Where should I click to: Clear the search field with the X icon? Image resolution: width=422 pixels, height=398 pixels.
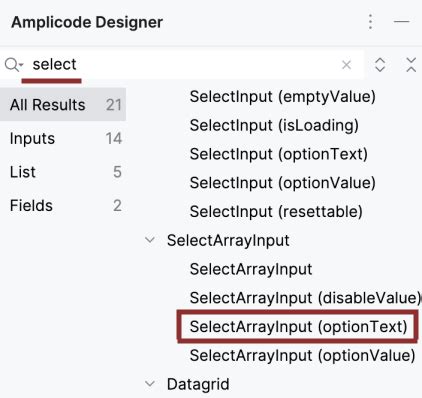(x=347, y=65)
